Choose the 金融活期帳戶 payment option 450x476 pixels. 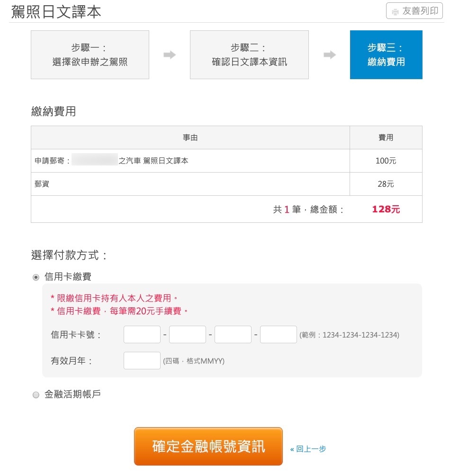tap(36, 395)
